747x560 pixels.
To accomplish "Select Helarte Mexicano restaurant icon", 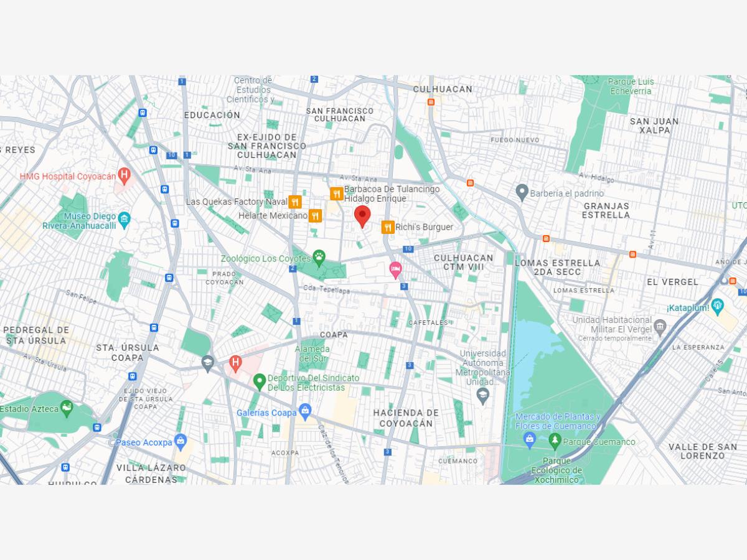I will click(316, 216).
